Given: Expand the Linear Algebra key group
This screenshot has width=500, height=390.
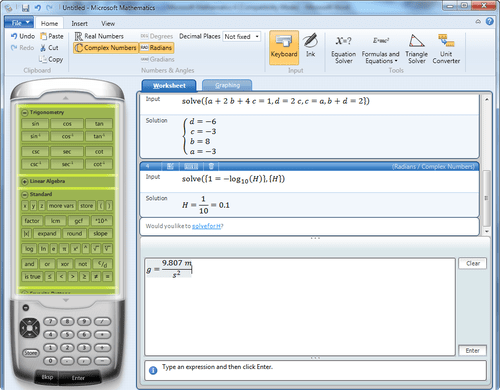Looking at the screenshot, I should (x=25, y=182).
